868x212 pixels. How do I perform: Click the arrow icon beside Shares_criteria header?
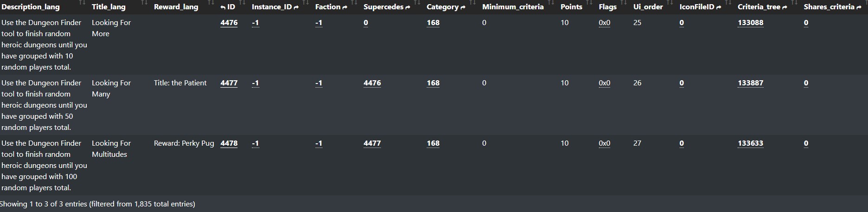tap(858, 7)
